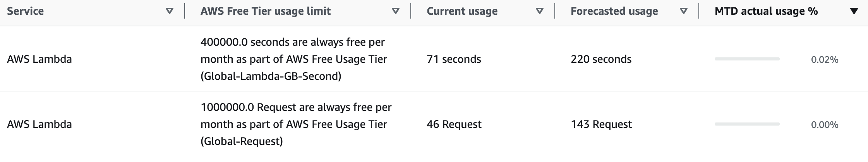Click the 71 seconds current usage value
Image resolution: width=868 pixels, height=162 pixels.
click(454, 59)
